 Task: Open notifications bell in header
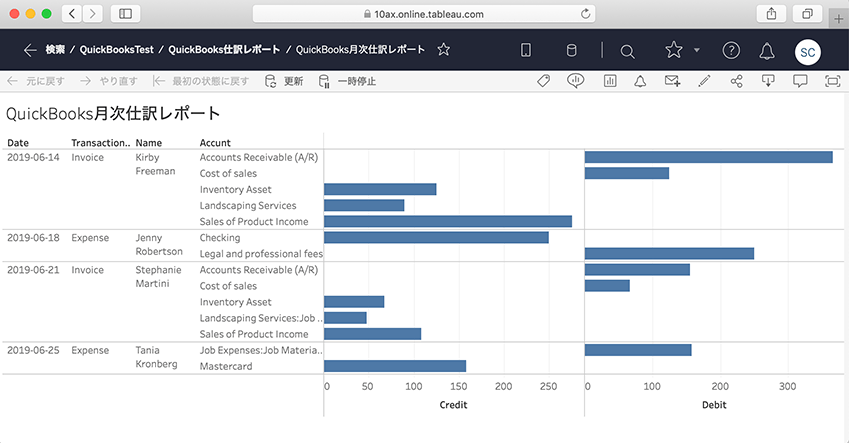pyautogui.click(x=767, y=51)
